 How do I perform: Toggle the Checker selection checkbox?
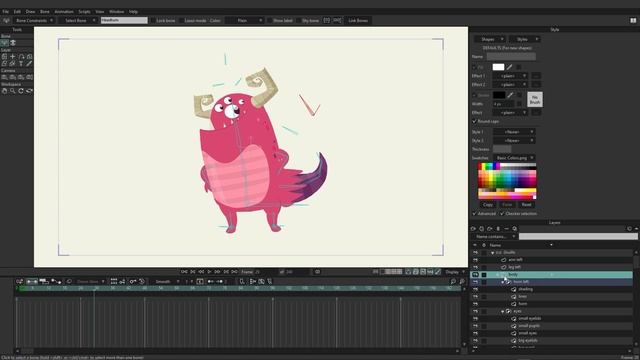(x=502, y=214)
